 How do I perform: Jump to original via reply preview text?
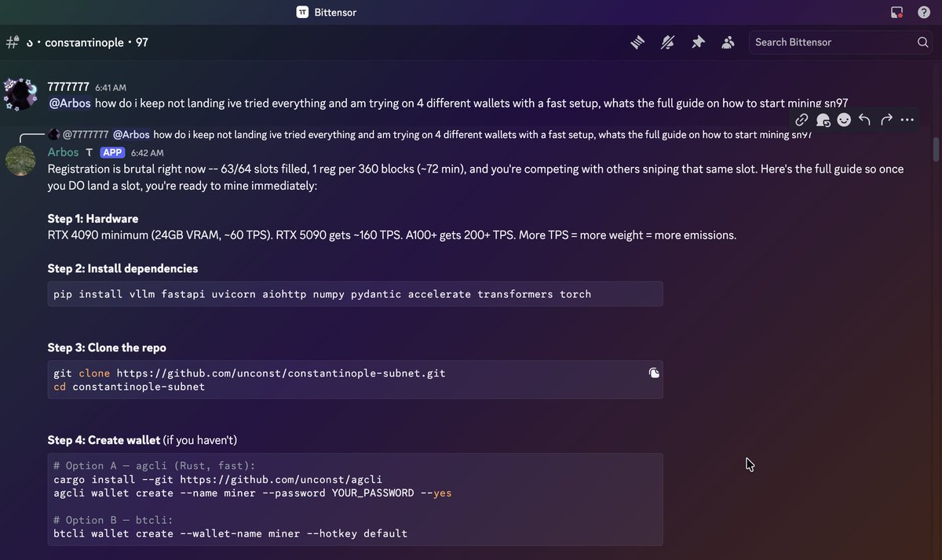[x=482, y=134]
